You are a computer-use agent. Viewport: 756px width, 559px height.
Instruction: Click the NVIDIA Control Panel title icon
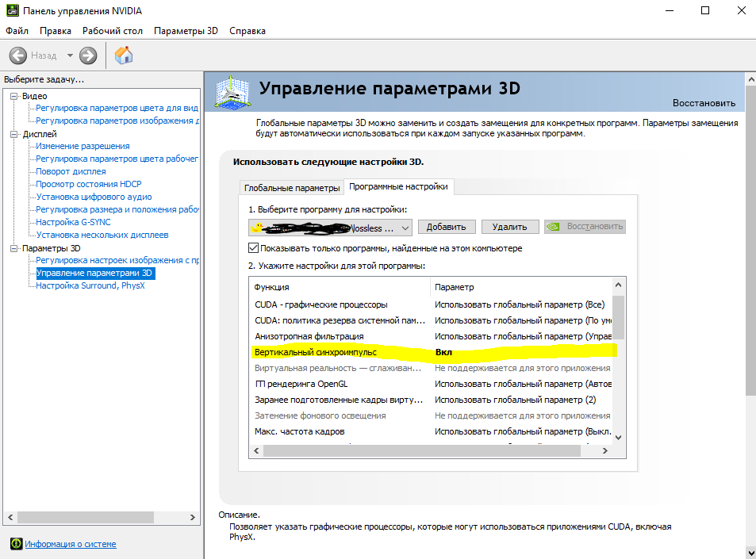tap(12, 10)
